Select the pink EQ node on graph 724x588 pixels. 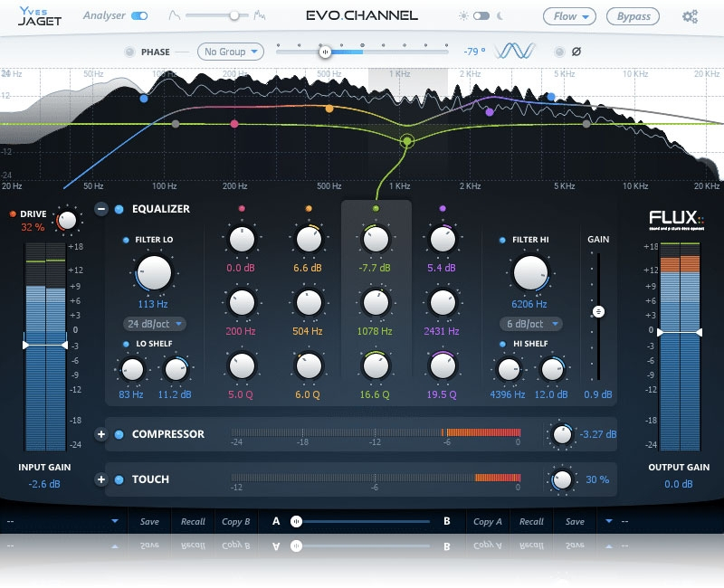[x=234, y=124]
